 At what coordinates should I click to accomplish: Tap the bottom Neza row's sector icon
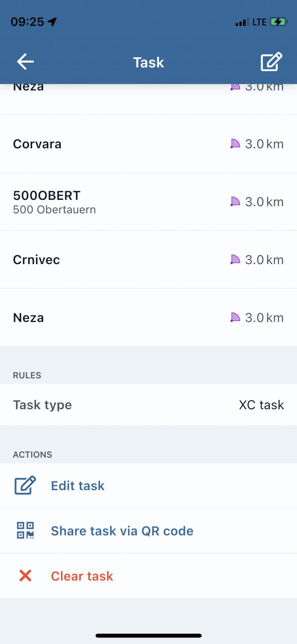[235, 318]
